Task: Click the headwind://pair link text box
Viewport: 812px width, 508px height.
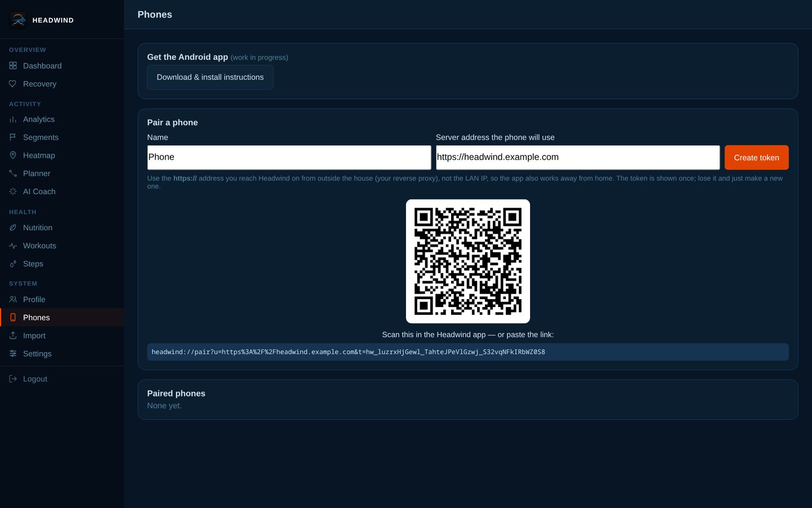Action: 468,352
